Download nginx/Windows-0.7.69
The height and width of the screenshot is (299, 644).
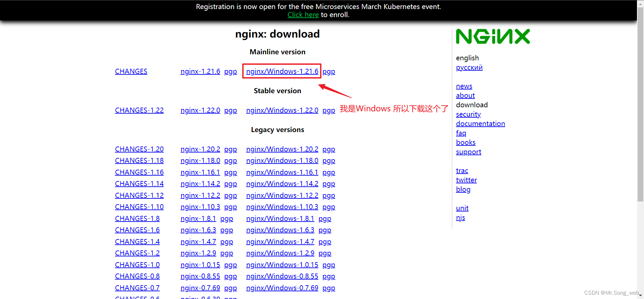tap(282, 288)
